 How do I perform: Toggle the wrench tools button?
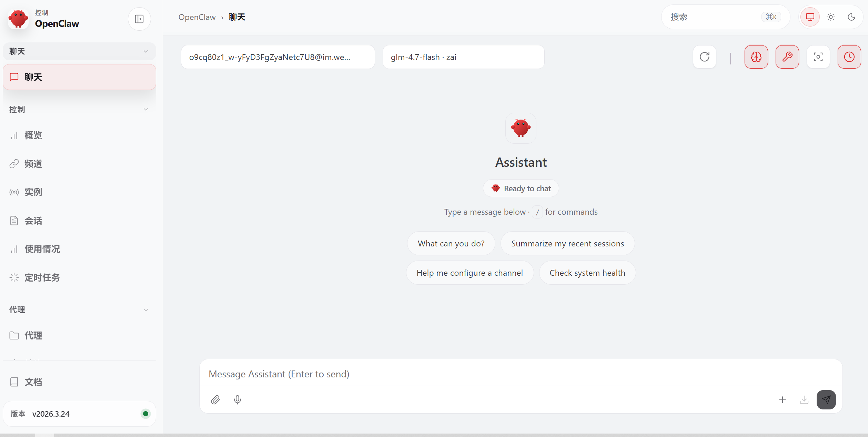[x=787, y=57]
